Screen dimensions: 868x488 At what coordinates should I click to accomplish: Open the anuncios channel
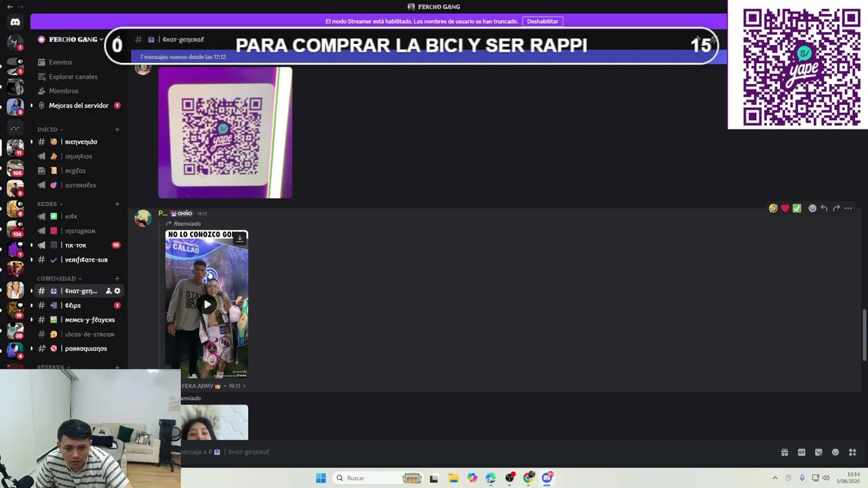[80, 157]
